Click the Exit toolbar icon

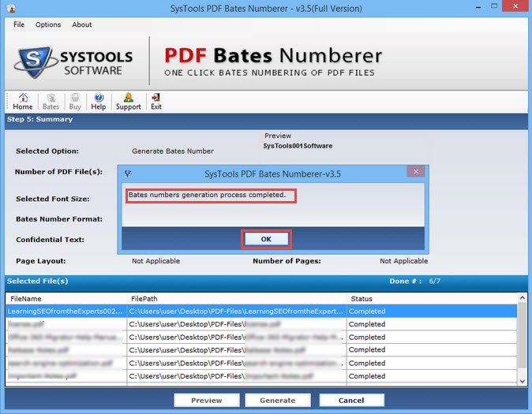point(156,102)
